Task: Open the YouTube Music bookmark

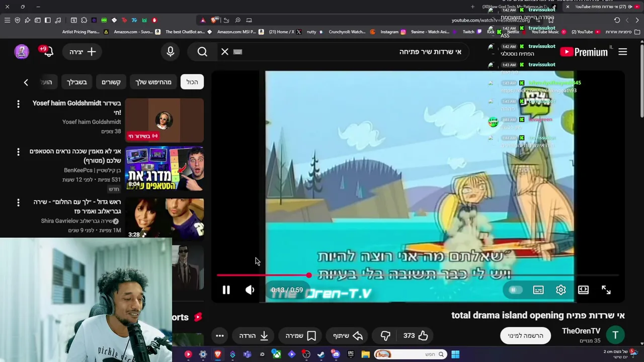Action: tap(549, 32)
